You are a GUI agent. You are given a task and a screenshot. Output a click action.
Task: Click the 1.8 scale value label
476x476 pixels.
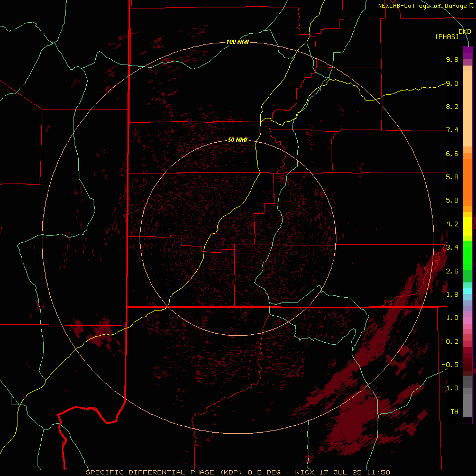pyautogui.click(x=452, y=295)
